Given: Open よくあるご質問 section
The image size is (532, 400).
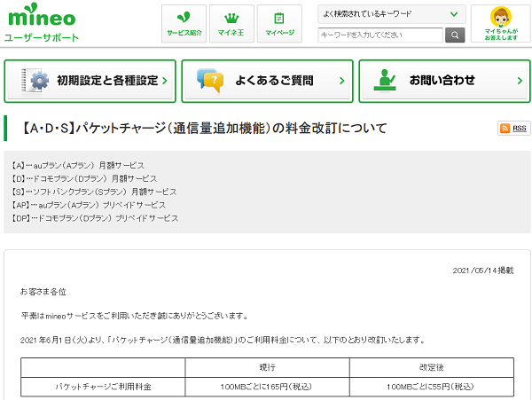Looking at the screenshot, I should point(268,81).
